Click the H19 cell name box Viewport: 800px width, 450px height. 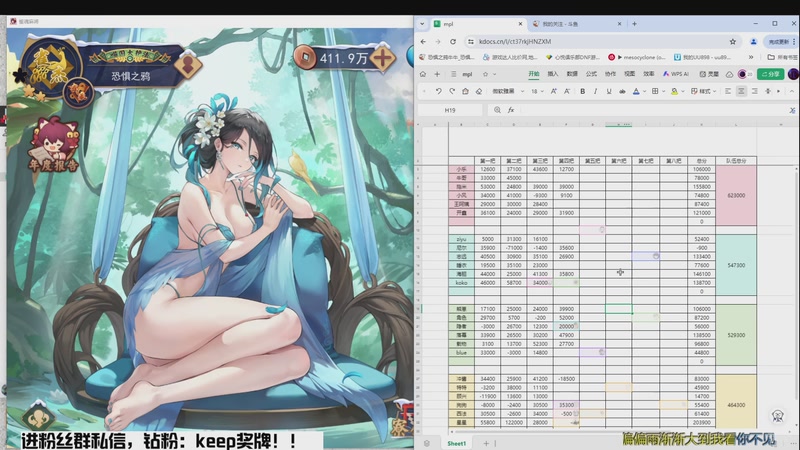click(x=450, y=110)
